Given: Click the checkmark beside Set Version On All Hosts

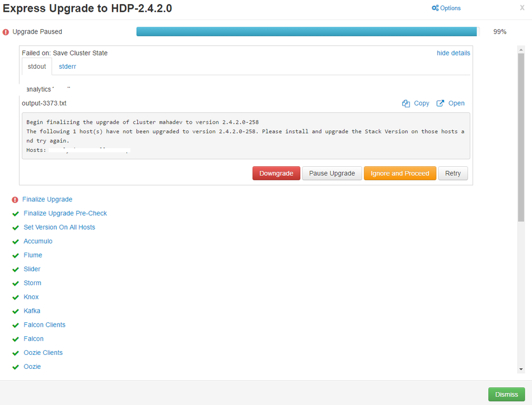Looking at the screenshot, I should pyautogui.click(x=15, y=227).
